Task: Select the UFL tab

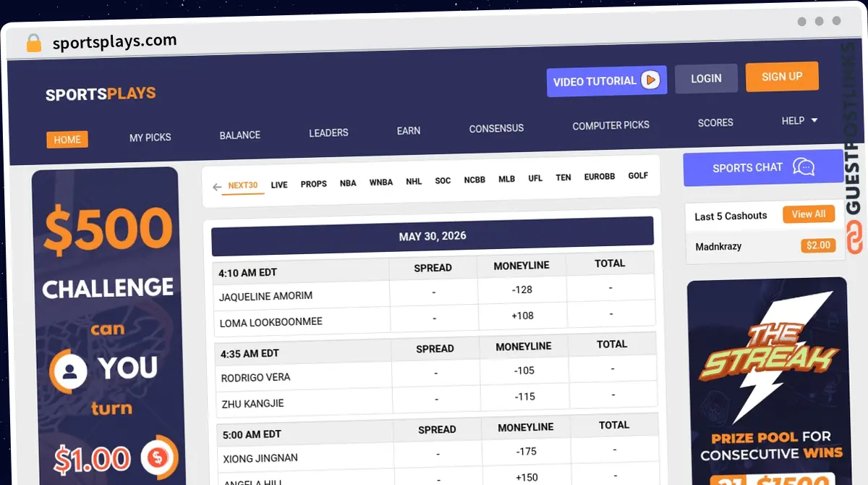Action: click(535, 178)
